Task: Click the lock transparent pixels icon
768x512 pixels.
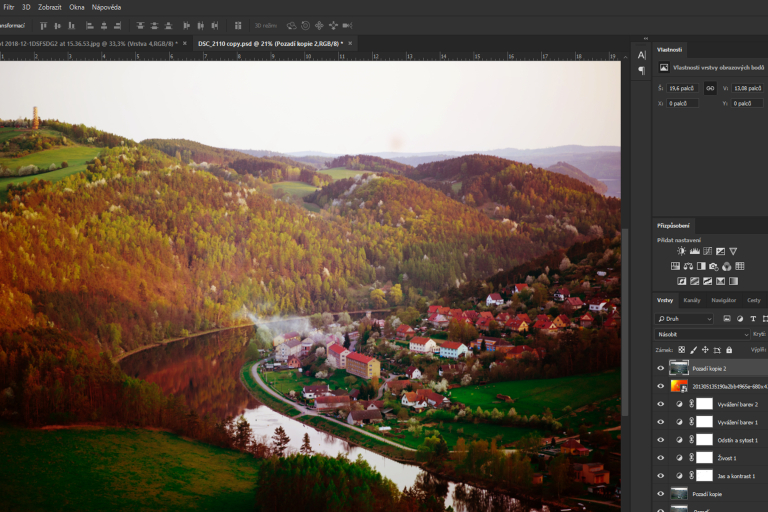Action: pyautogui.click(x=681, y=350)
